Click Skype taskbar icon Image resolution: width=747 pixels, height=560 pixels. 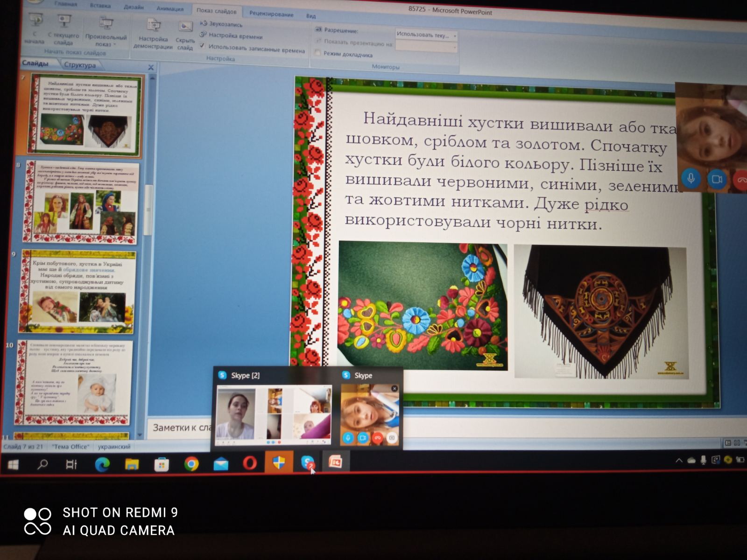click(307, 462)
